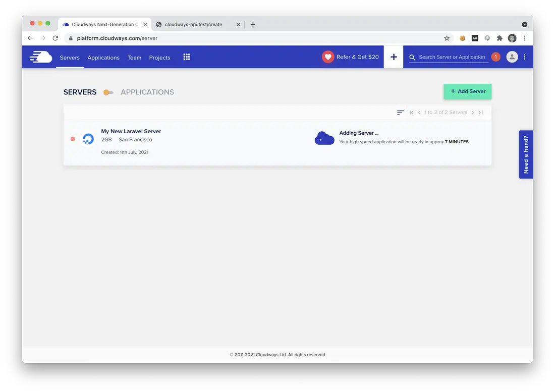Toggle the Servers/Applications view switch
Image resolution: width=555 pixels, height=392 pixels.
pos(108,92)
